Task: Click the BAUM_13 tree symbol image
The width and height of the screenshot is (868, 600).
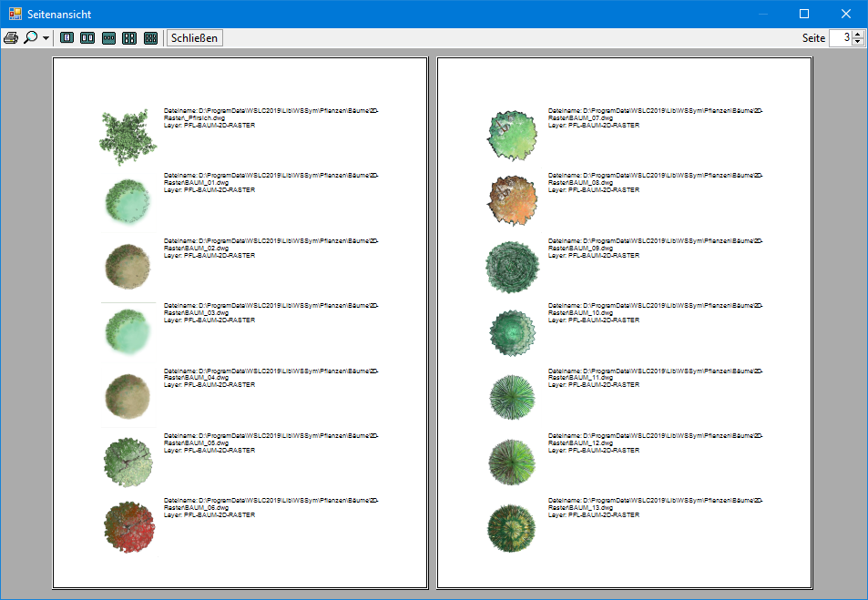Action: pos(512,528)
